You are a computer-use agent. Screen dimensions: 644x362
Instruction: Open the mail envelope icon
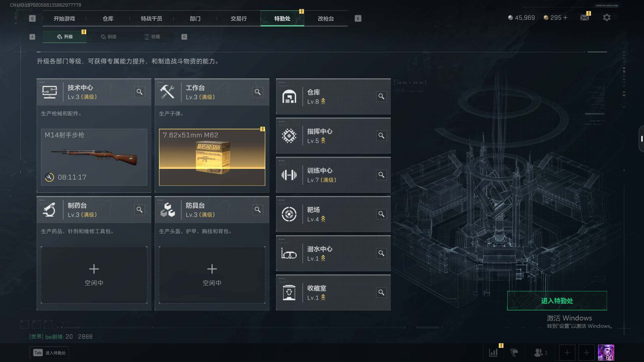585,17
